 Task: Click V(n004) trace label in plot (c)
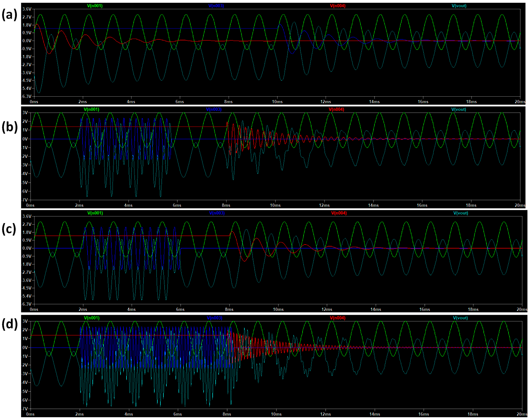(x=339, y=213)
